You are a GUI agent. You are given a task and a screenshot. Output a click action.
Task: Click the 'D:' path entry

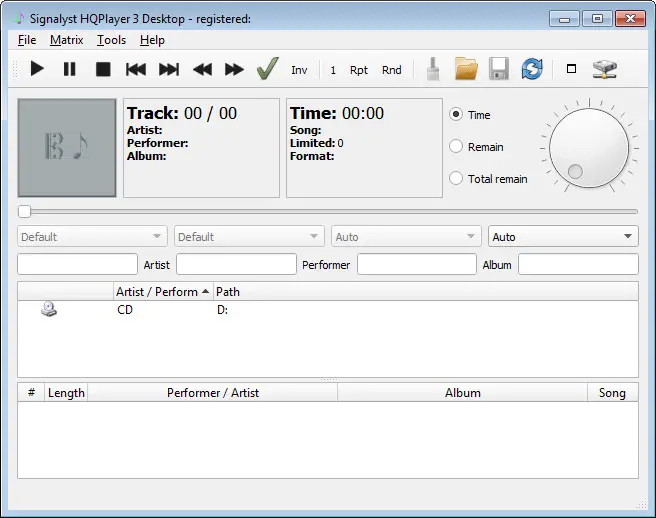[222, 310]
